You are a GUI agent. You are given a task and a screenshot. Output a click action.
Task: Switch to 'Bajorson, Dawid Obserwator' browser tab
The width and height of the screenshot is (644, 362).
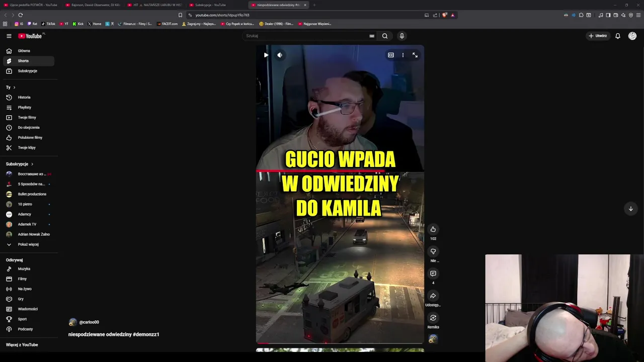point(93,5)
